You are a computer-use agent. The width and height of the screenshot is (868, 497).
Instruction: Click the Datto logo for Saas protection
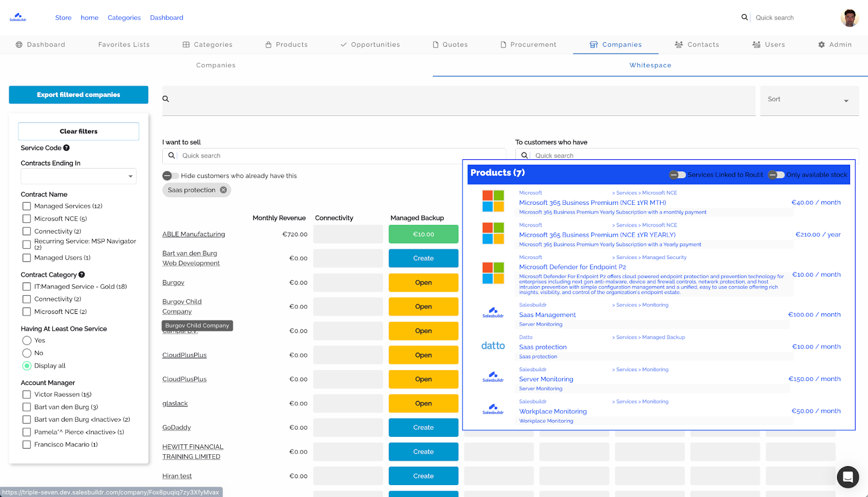coord(493,346)
